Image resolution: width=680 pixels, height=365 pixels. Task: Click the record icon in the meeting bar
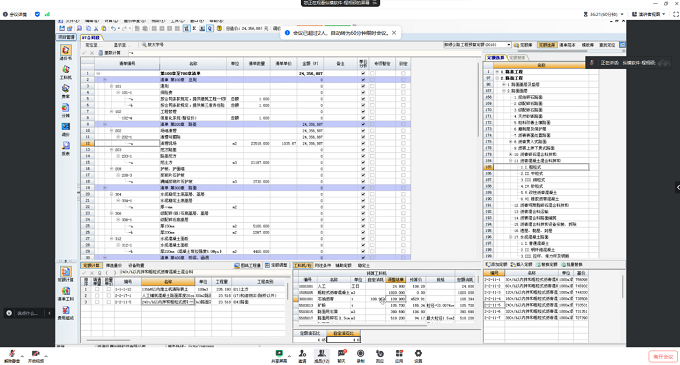click(360, 355)
